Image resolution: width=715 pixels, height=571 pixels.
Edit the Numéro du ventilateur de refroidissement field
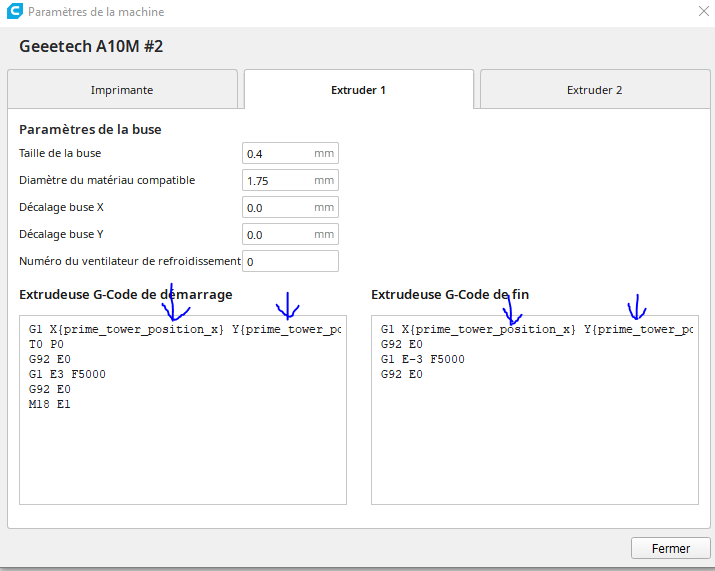tap(290, 261)
